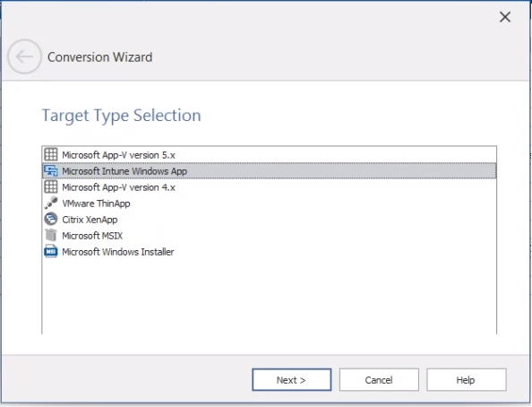Viewport: 532px width, 407px height.
Task: Click the App-V version 4.x grid icon
Action: (51, 186)
